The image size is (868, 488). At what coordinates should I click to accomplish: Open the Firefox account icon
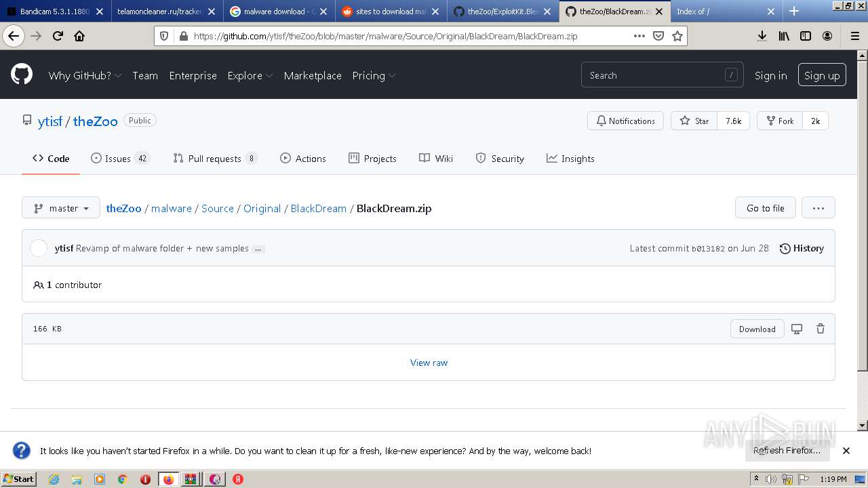827,36
